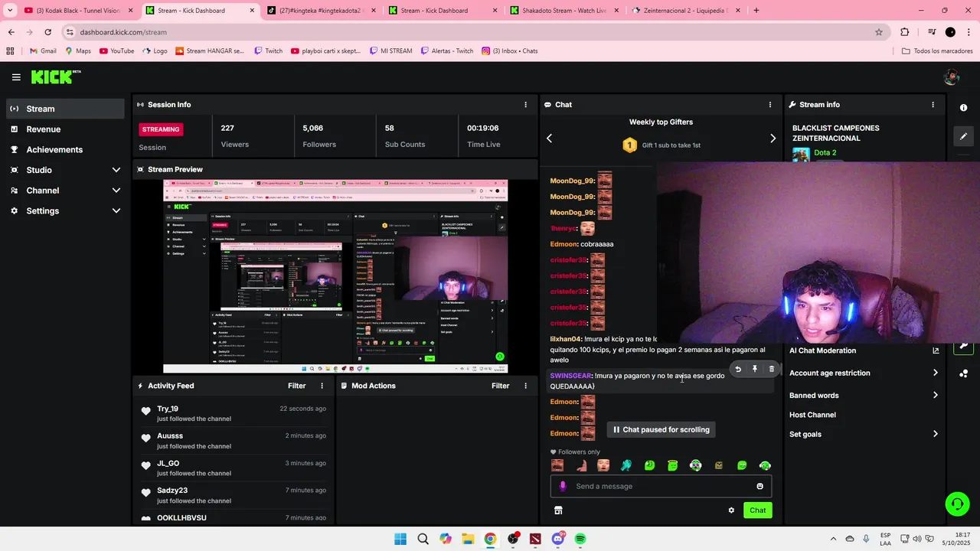Switch to Shakadoto Stream tab
The width and height of the screenshot is (980, 551).
pyautogui.click(x=564, y=11)
